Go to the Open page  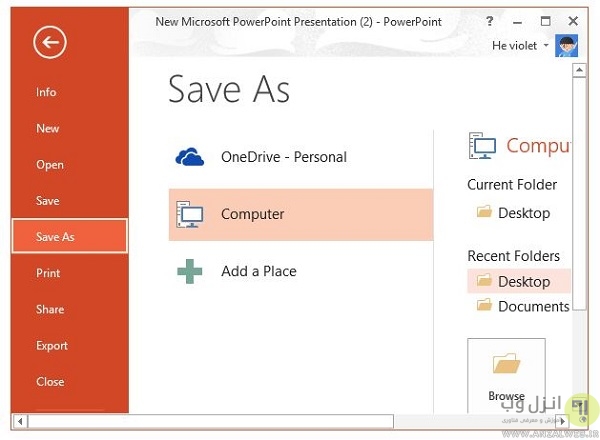click(50, 165)
